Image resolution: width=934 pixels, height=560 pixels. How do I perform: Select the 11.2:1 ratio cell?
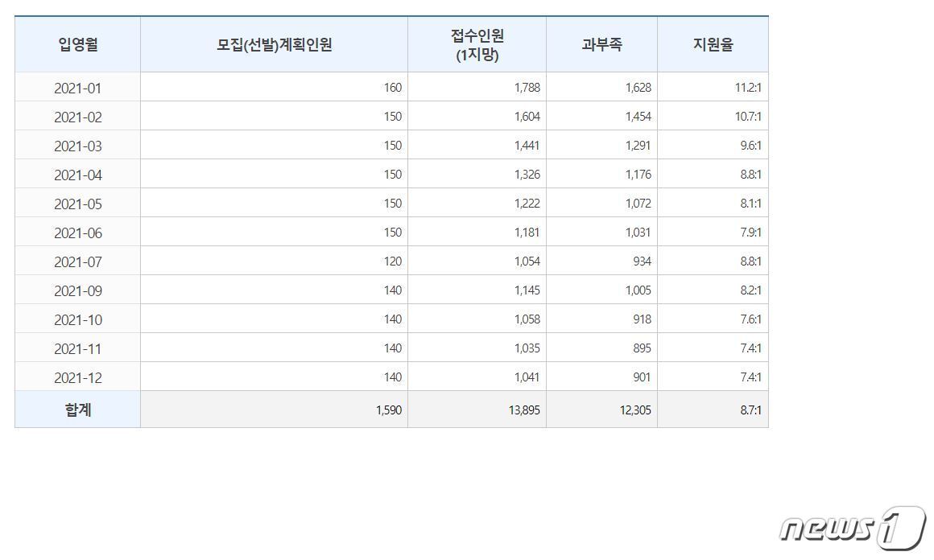click(747, 88)
